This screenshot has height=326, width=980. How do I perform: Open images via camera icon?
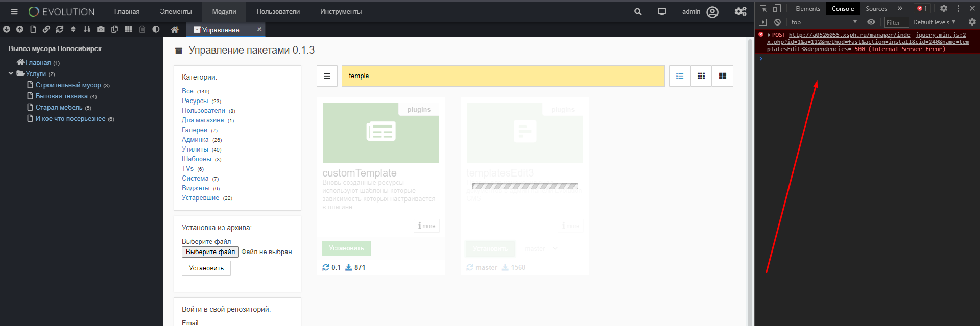pyautogui.click(x=101, y=29)
